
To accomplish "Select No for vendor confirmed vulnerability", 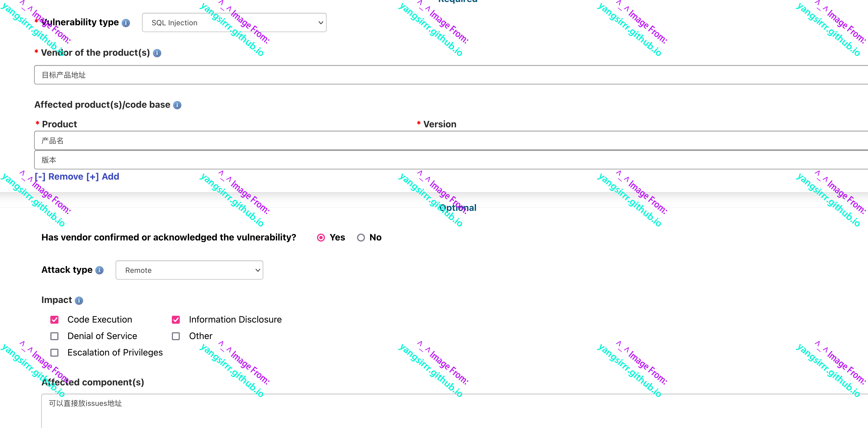I will tap(361, 238).
